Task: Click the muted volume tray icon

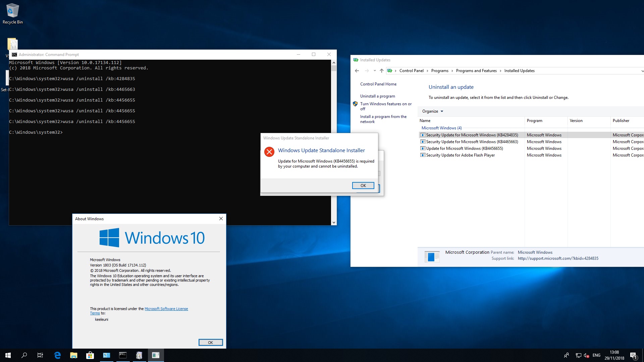Action: [587, 355]
